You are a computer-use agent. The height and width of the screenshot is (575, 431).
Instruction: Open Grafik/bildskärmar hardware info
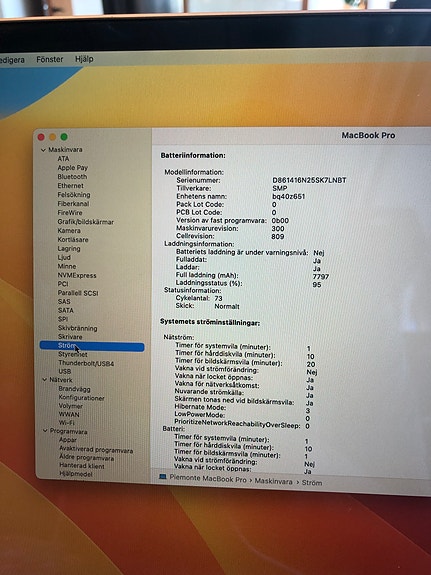pyautogui.click(x=85, y=222)
